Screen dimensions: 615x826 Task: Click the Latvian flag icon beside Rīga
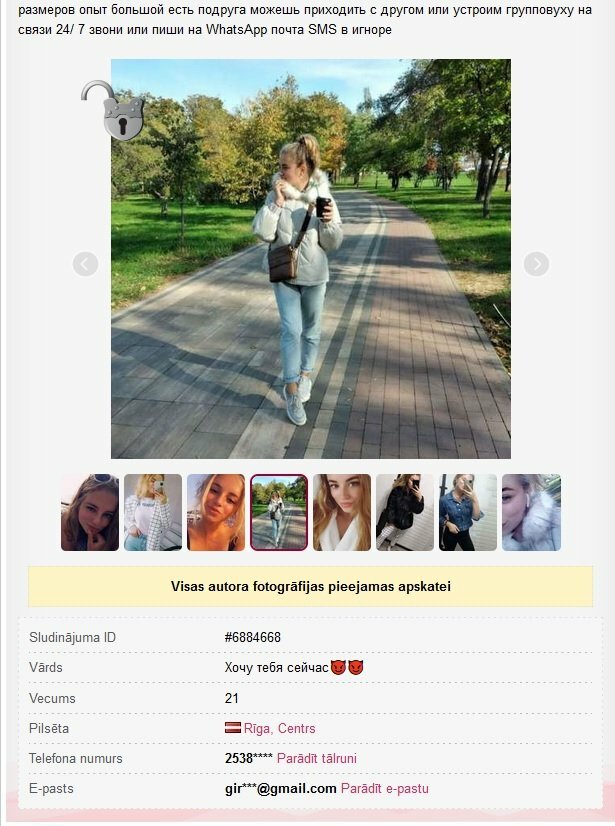tap(232, 728)
